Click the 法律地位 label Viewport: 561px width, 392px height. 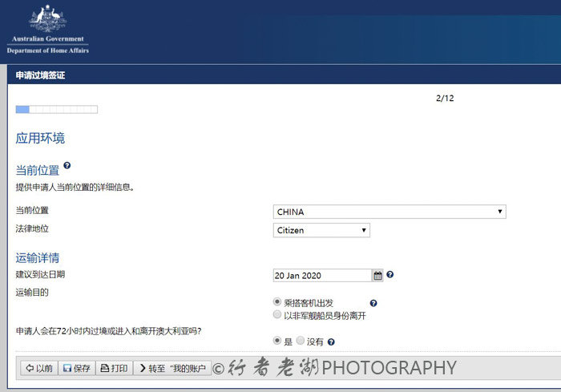click(32, 228)
